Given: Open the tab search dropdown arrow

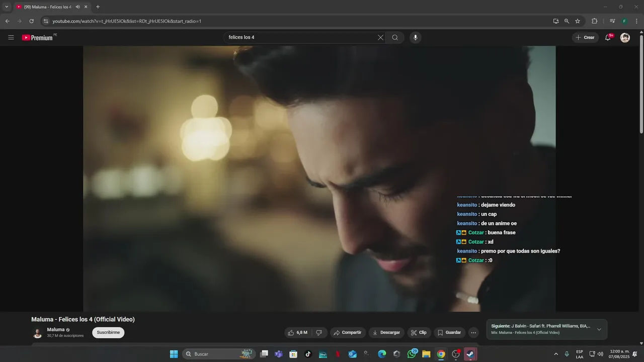Looking at the screenshot, I should (7, 7).
